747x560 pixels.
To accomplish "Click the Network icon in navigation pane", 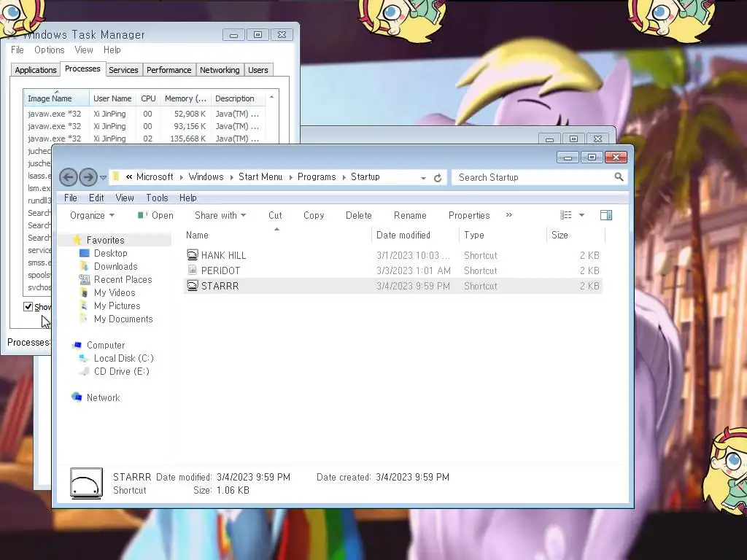I will point(77,397).
